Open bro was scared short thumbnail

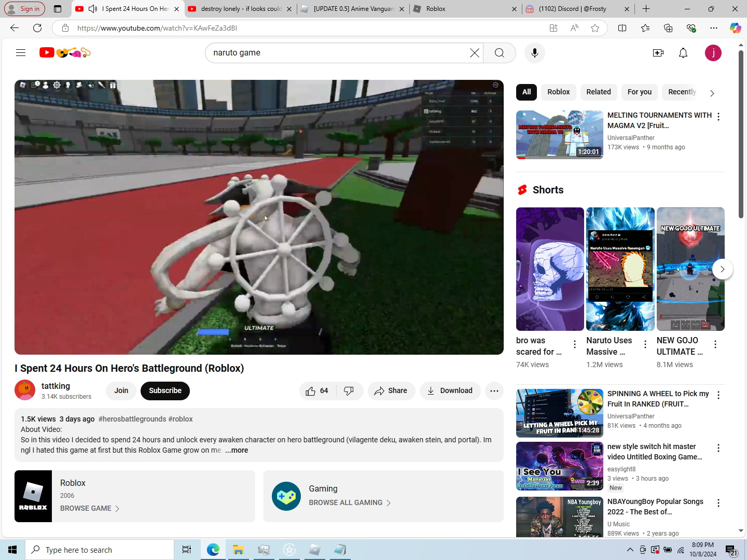click(x=550, y=269)
